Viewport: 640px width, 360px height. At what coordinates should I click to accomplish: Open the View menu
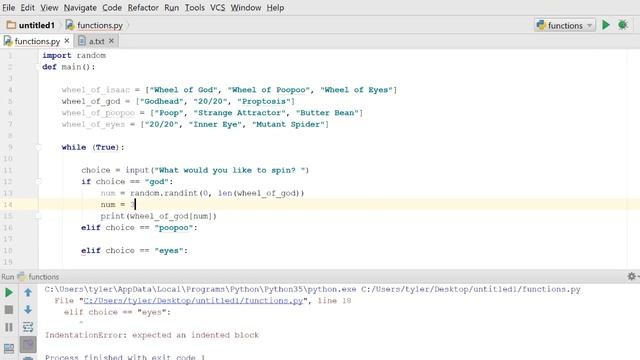[49, 8]
